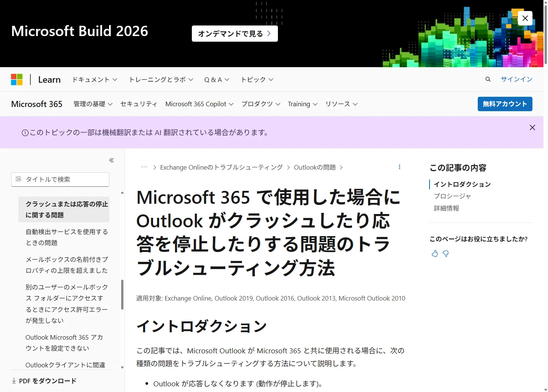Expand the トピック menu
The width and height of the screenshot is (548, 392).
[x=257, y=79]
